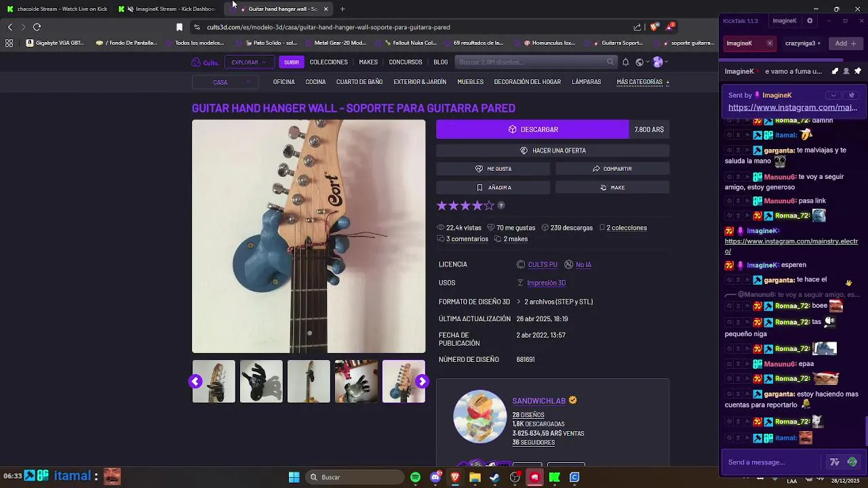Click the share icon in address bar
The image size is (868, 488).
point(637,27)
